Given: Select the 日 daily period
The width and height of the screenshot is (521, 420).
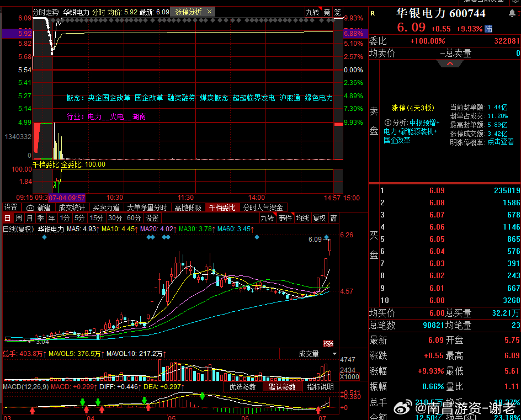Looking at the screenshot, I should pyautogui.click(x=8, y=218).
